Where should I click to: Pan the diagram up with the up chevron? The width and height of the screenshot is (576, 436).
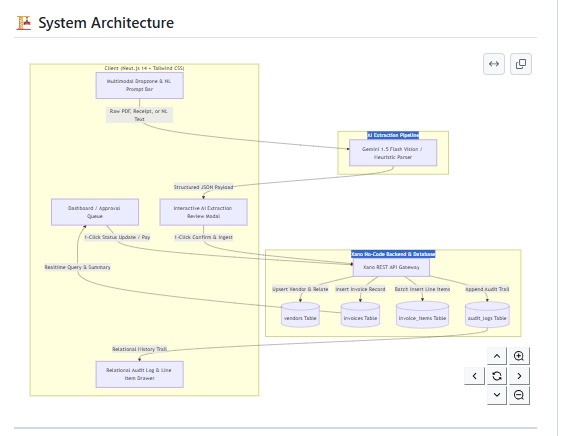click(497, 356)
